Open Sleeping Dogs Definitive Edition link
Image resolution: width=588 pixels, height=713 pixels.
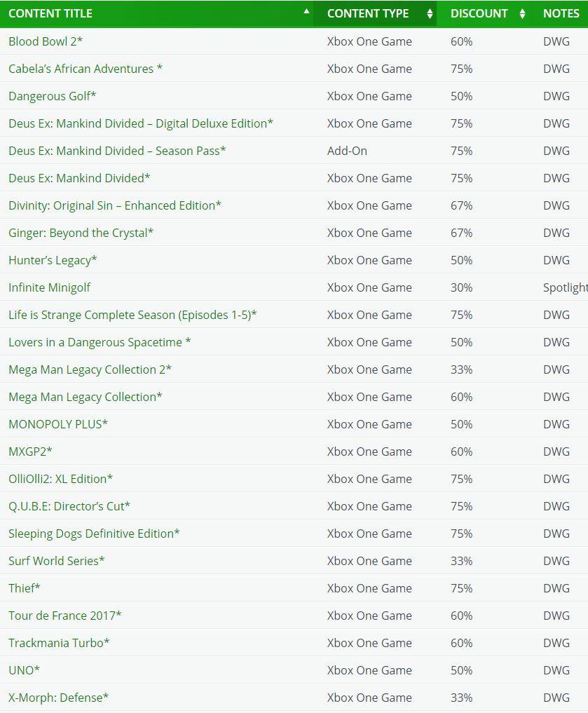click(94, 534)
